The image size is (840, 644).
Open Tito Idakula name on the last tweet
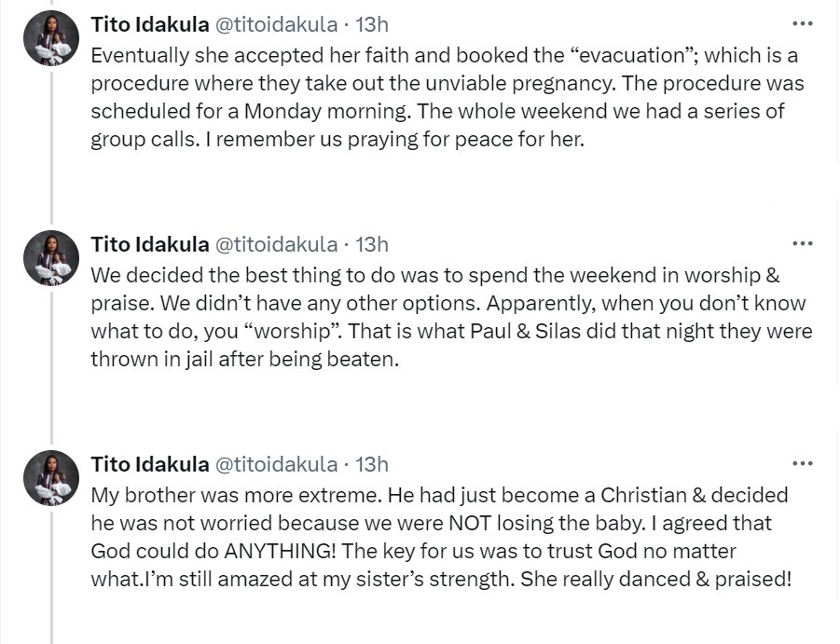tap(149, 464)
